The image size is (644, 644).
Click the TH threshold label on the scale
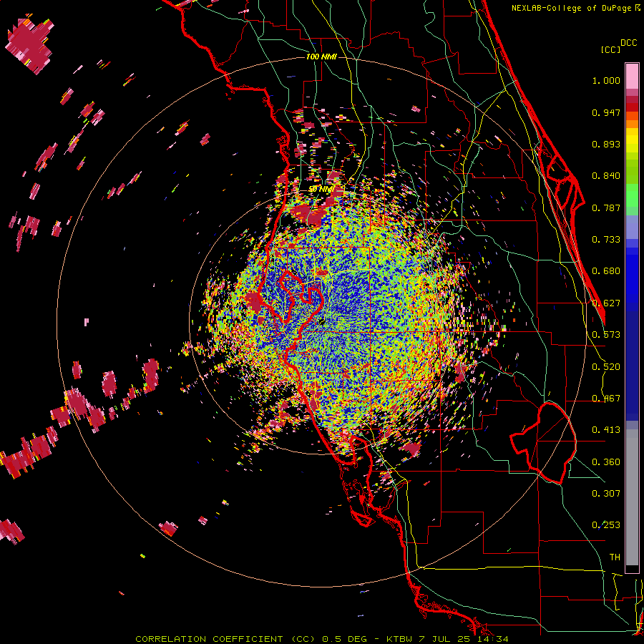pos(615,557)
